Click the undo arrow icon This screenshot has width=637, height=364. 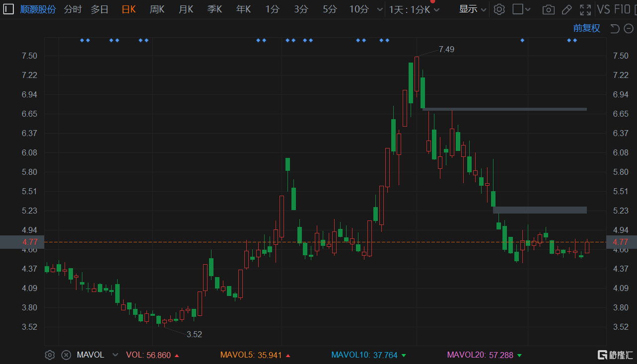click(x=615, y=28)
